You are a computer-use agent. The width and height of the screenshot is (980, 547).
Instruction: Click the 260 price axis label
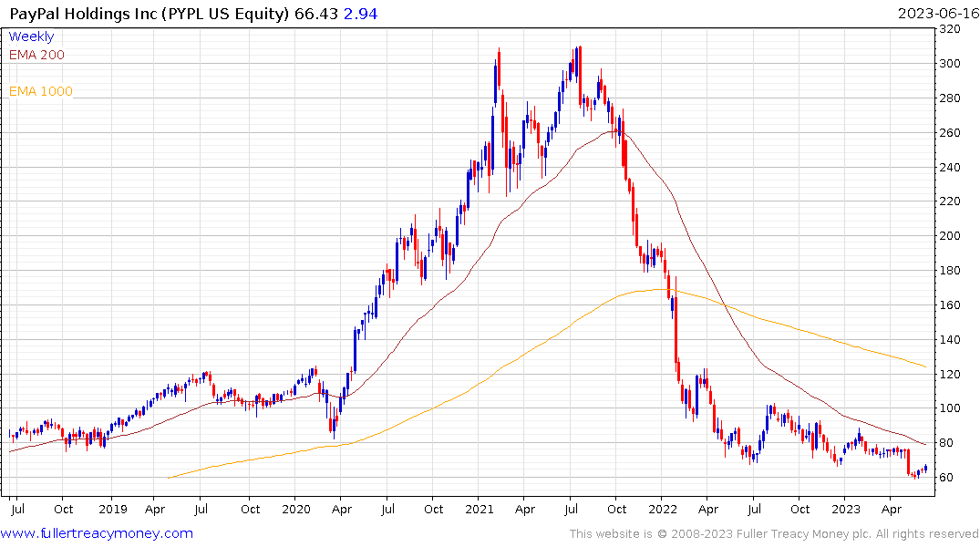950,132
